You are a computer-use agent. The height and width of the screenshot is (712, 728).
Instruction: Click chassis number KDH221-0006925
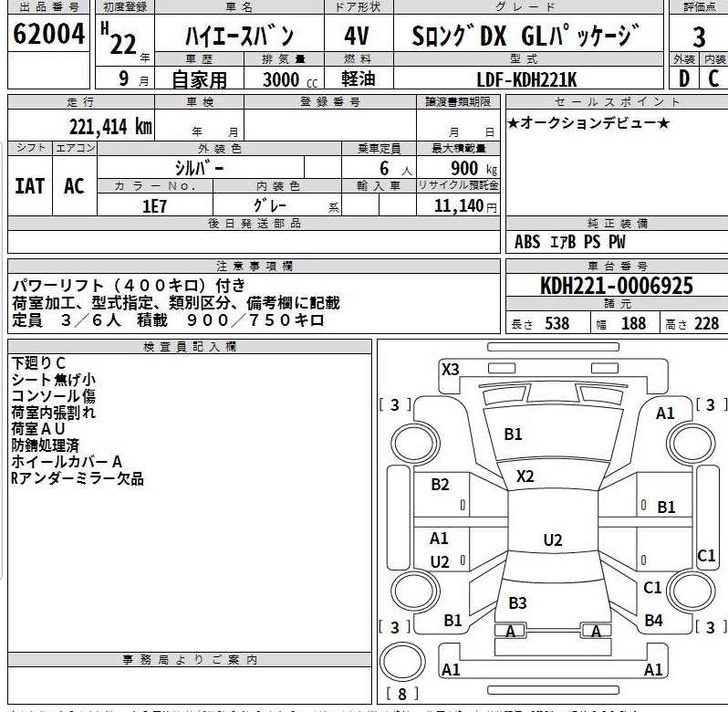point(616,285)
